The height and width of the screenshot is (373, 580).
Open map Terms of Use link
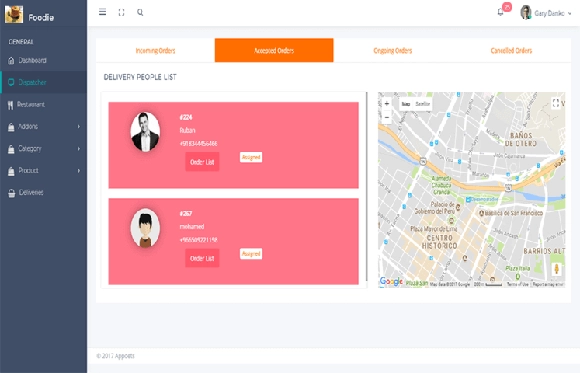[517, 284]
